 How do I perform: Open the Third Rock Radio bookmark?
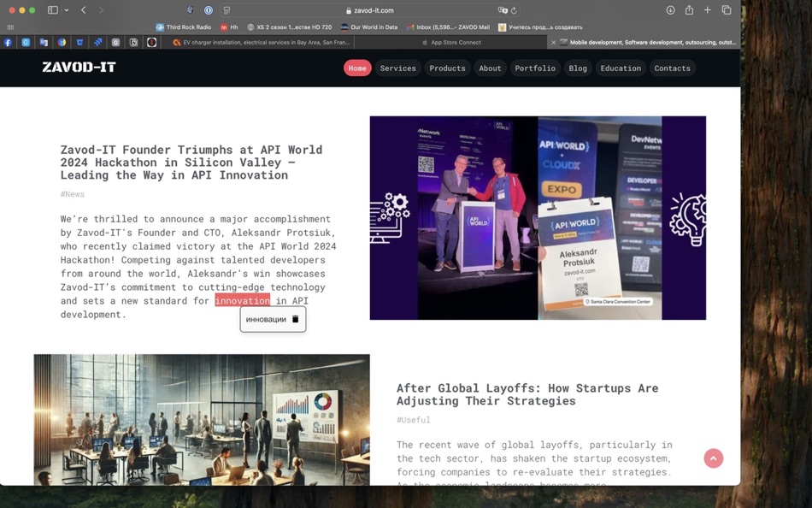183,27
